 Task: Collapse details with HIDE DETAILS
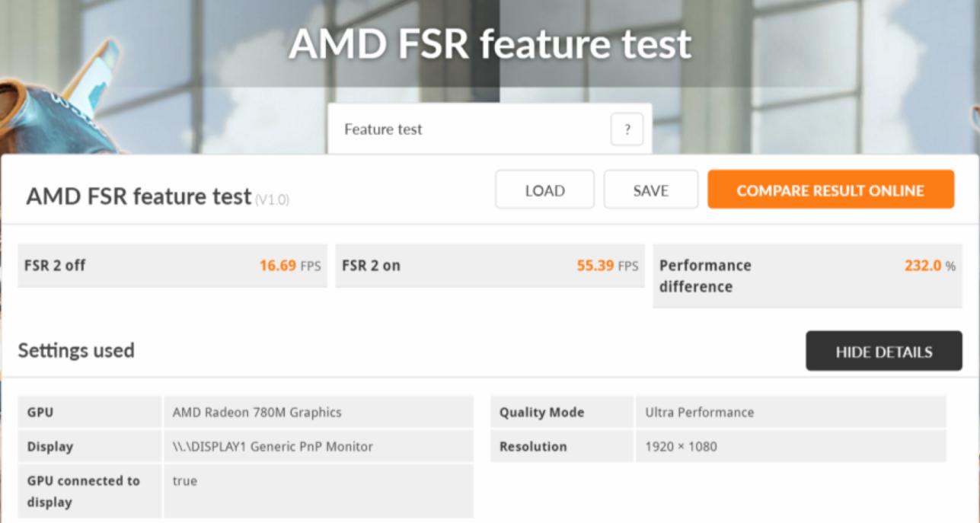[x=883, y=352]
